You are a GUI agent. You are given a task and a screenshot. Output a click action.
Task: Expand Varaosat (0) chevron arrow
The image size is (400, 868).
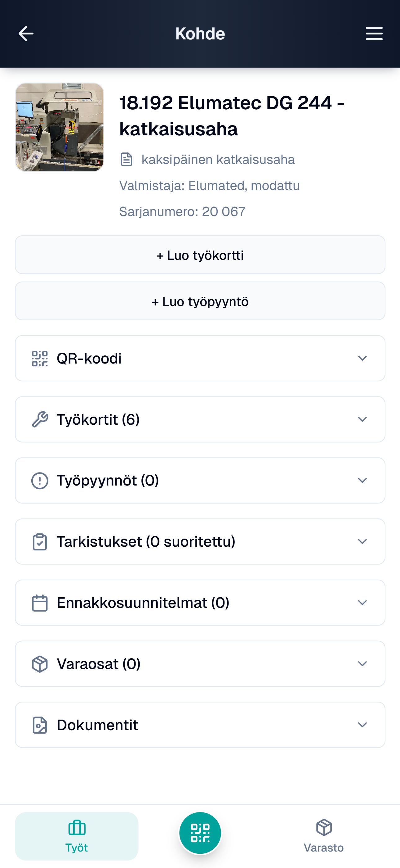click(x=362, y=663)
